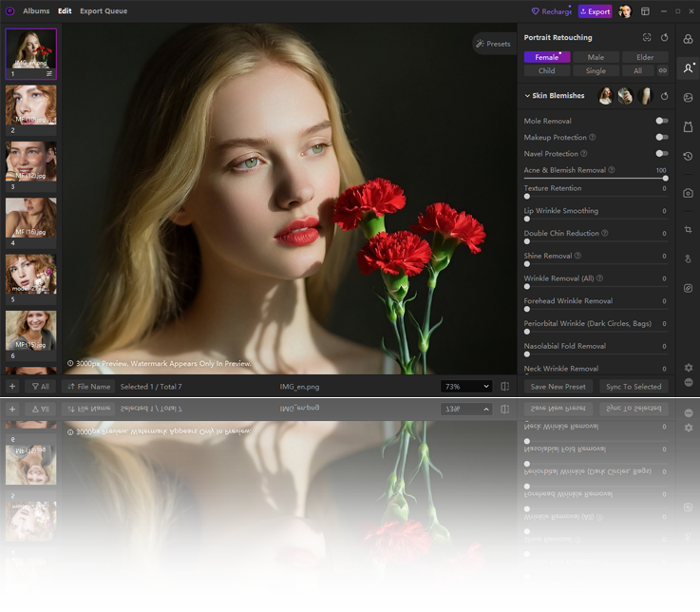Open help for Acne & Blemish Removal
Screen dimensions: 700x612
click(611, 170)
